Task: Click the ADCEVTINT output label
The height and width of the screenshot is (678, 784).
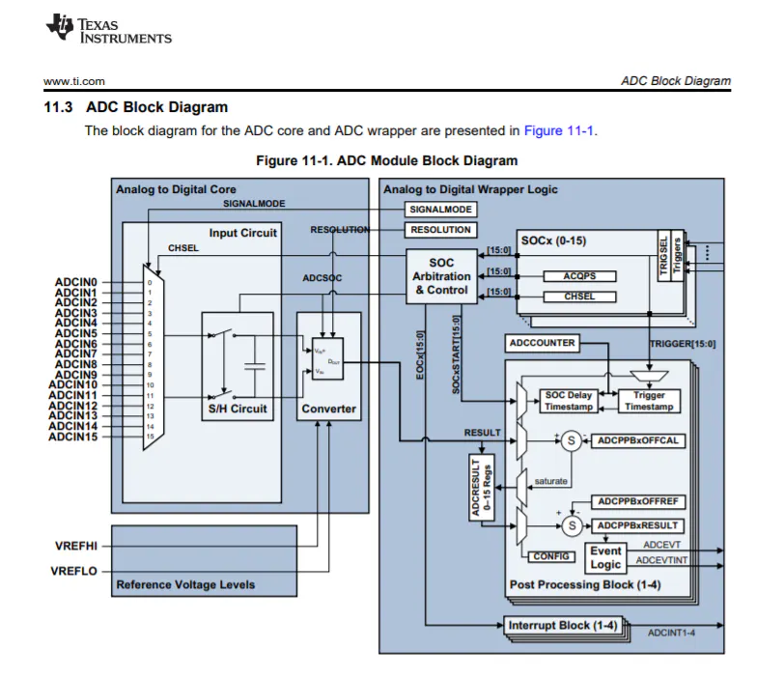Action: [x=661, y=560]
